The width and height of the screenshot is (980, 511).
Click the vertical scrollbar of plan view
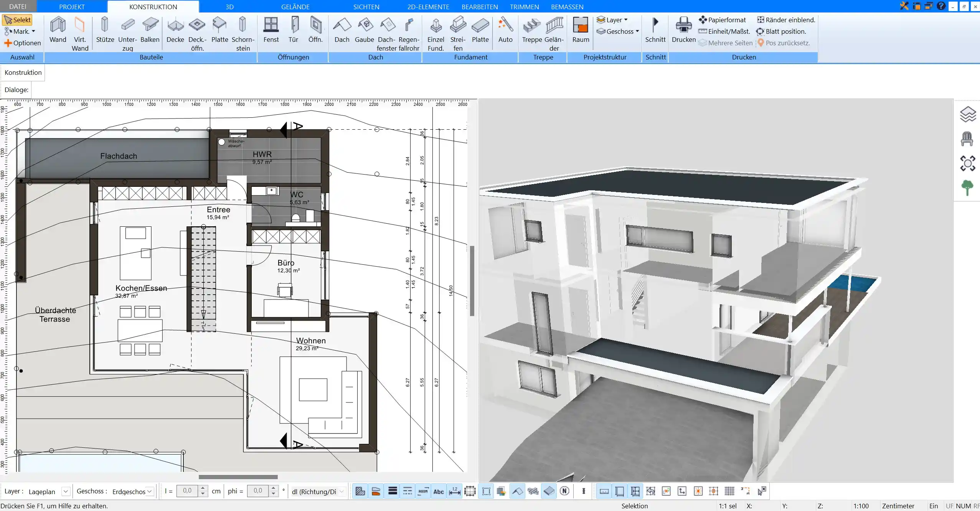[472, 280]
